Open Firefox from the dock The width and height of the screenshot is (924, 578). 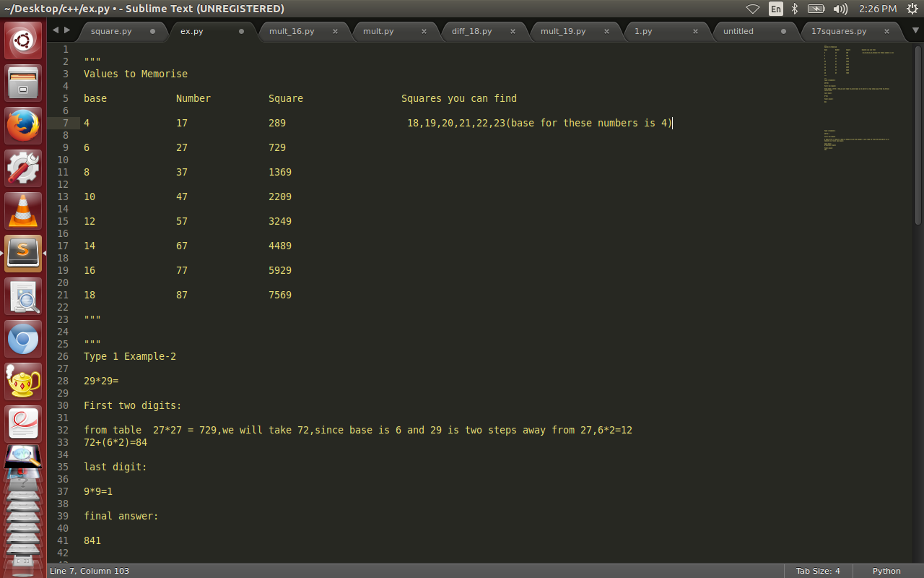pos(23,125)
